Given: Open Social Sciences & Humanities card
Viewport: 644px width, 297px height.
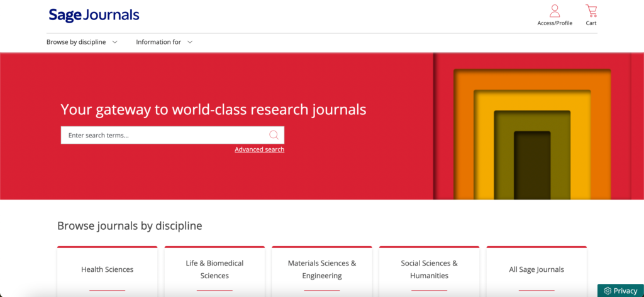Looking at the screenshot, I should click(x=429, y=270).
